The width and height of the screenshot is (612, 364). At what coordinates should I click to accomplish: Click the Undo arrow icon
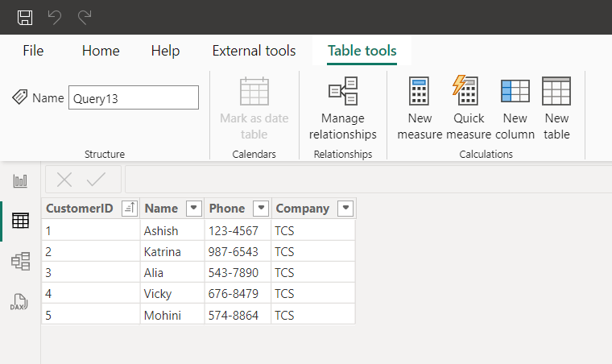(x=55, y=17)
